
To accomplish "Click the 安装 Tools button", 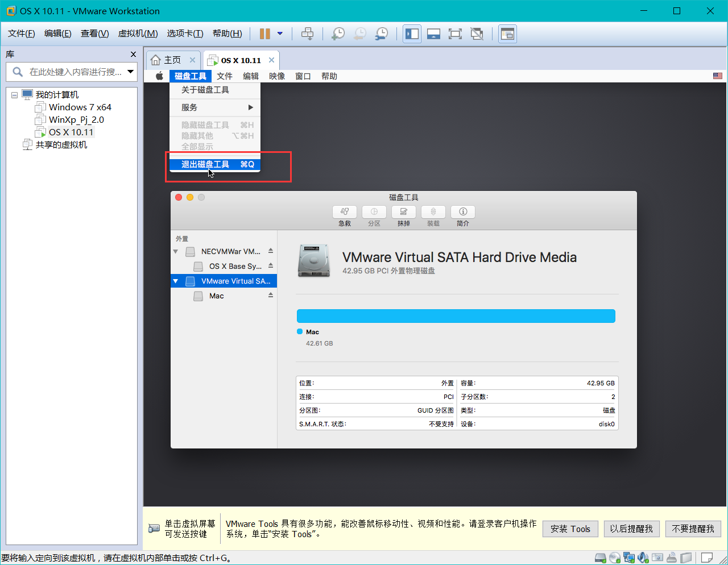I will tap(570, 529).
